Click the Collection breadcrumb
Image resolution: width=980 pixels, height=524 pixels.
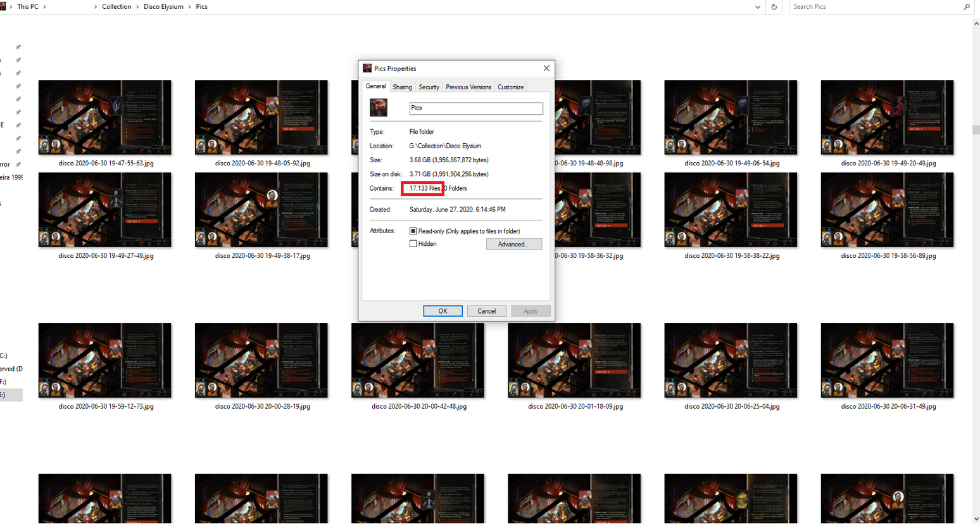[x=116, y=7]
